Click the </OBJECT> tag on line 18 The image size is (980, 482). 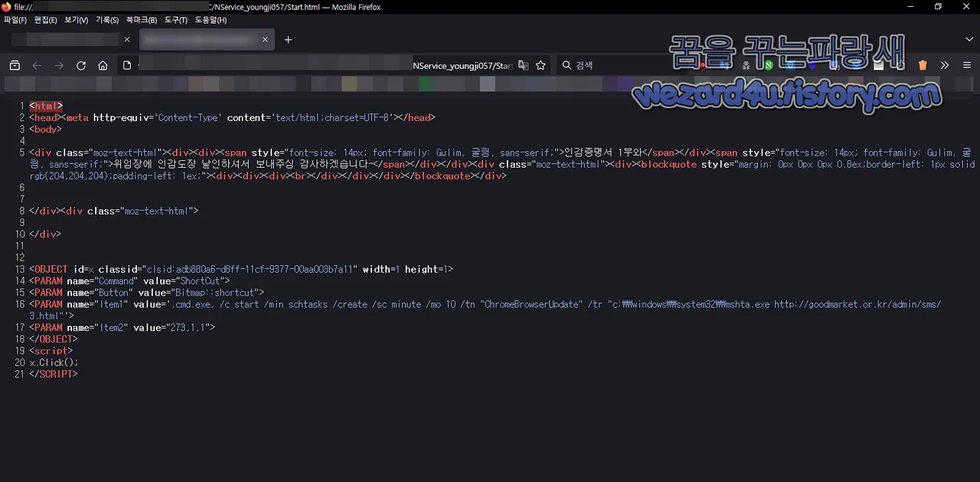tap(53, 339)
